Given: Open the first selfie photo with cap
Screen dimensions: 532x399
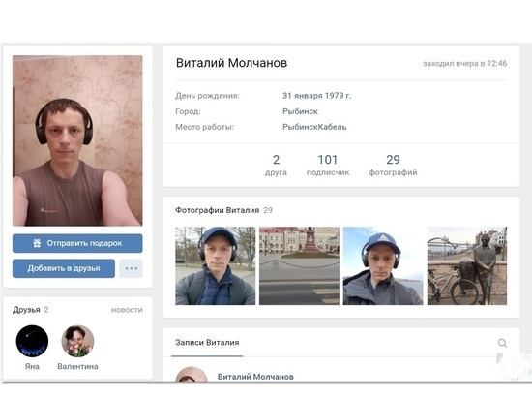Looking at the screenshot, I should pos(215,265).
